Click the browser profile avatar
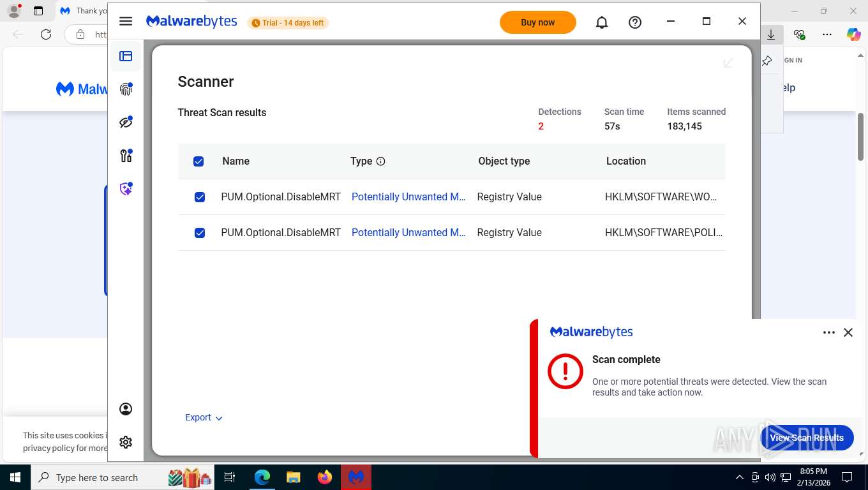868x490 pixels. point(14,11)
